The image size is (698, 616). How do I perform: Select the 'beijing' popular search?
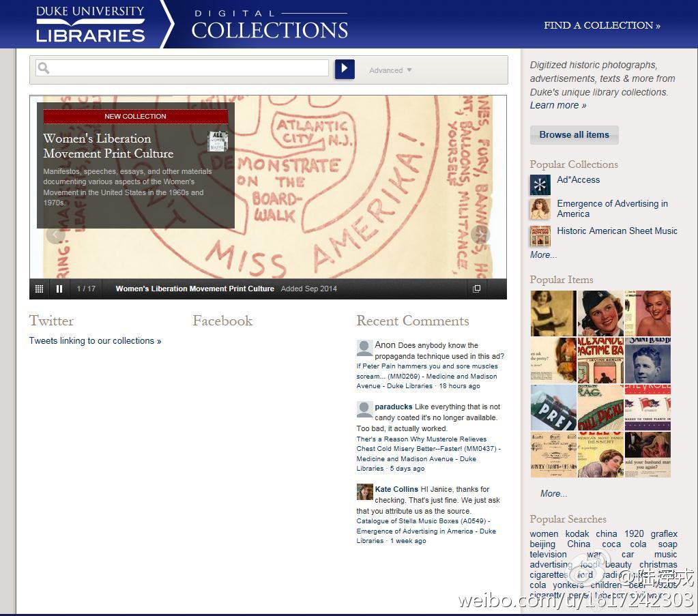point(542,544)
